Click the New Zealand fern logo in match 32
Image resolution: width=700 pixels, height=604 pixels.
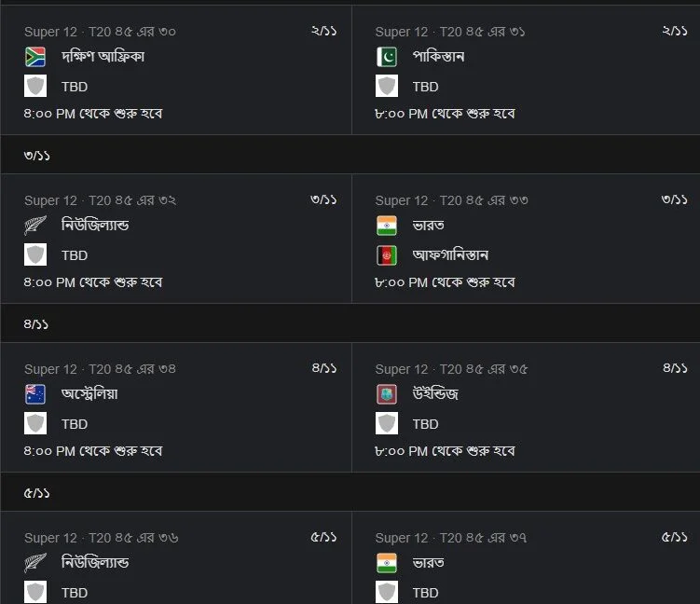[35, 226]
